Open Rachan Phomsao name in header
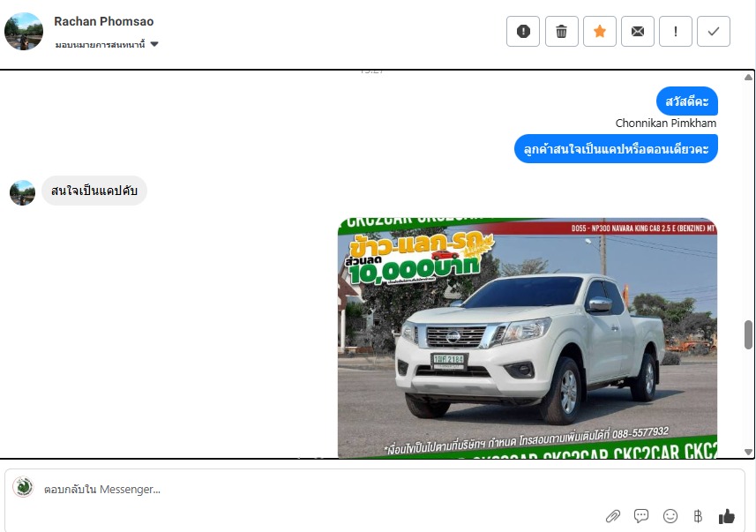756x532 pixels. 104,21
